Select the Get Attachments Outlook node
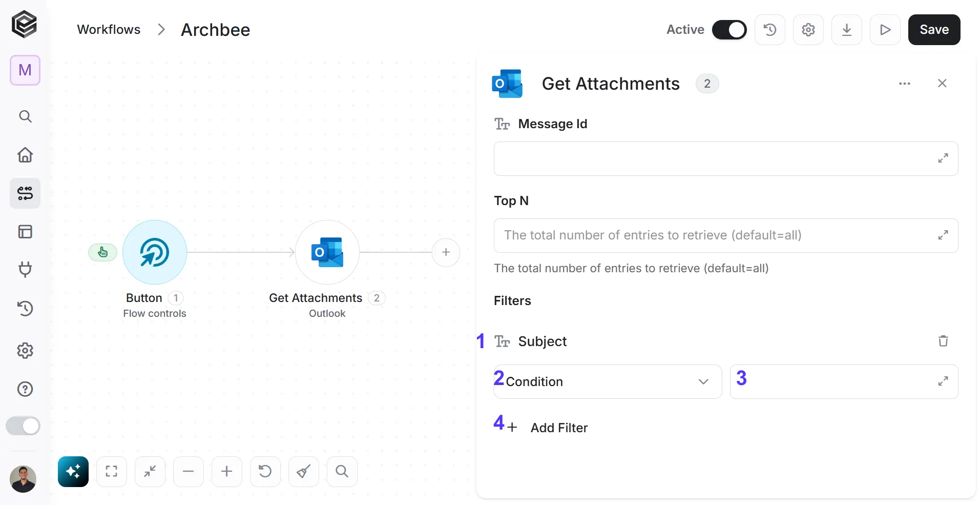 [327, 252]
